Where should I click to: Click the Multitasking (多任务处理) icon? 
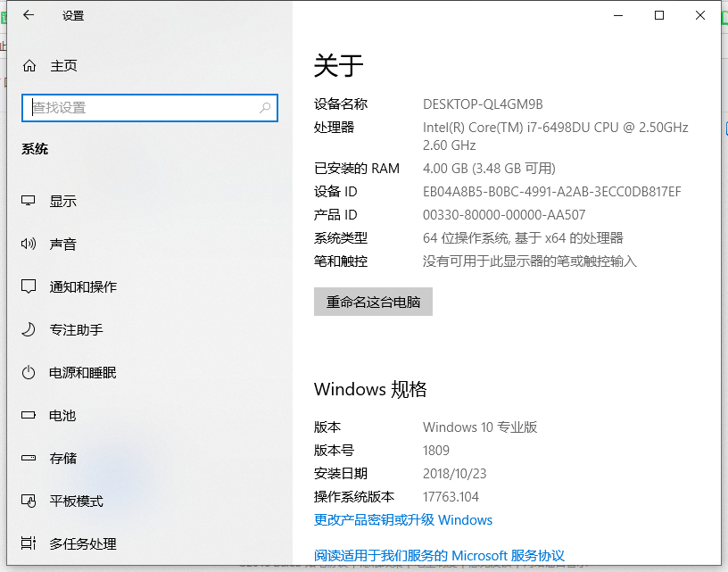pyautogui.click(x=29, y=543)
